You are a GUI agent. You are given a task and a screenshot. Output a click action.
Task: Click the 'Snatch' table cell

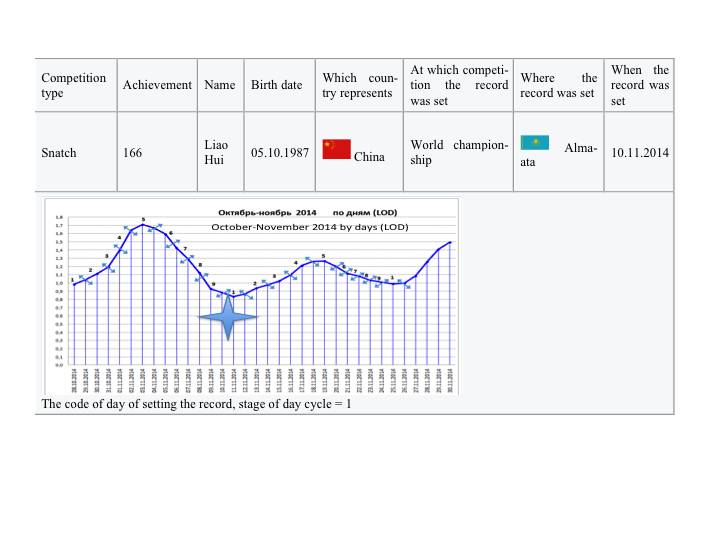pos(59,153)
